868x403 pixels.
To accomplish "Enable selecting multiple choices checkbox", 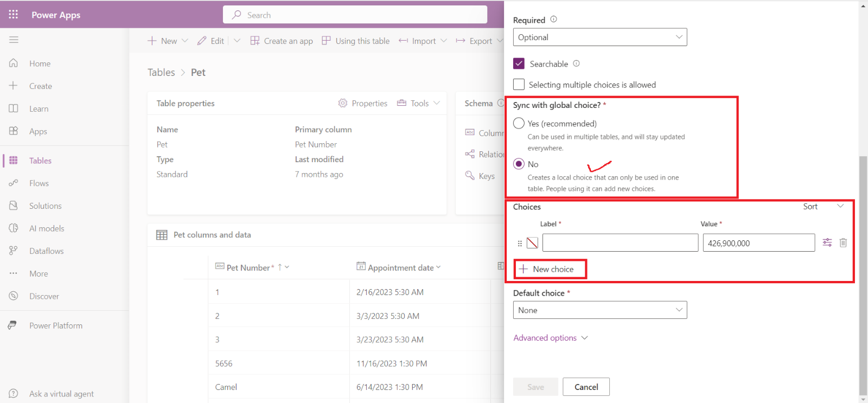I will (x=519, y=85).
